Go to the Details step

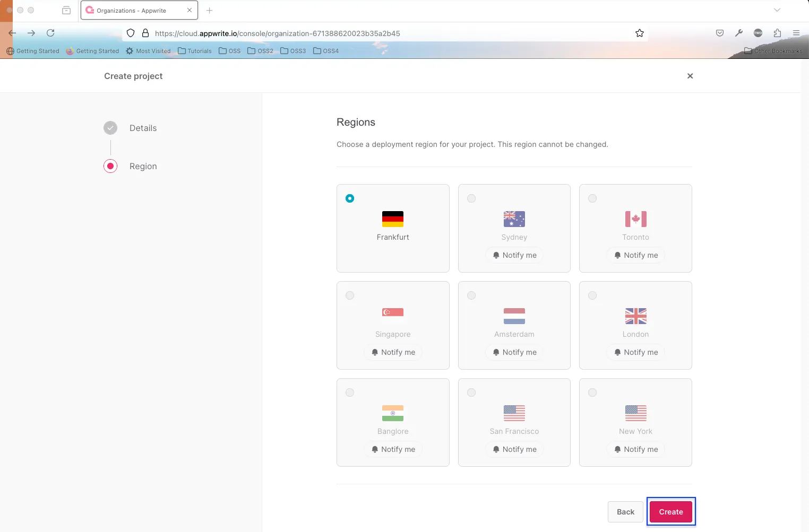tap(130, 128)
